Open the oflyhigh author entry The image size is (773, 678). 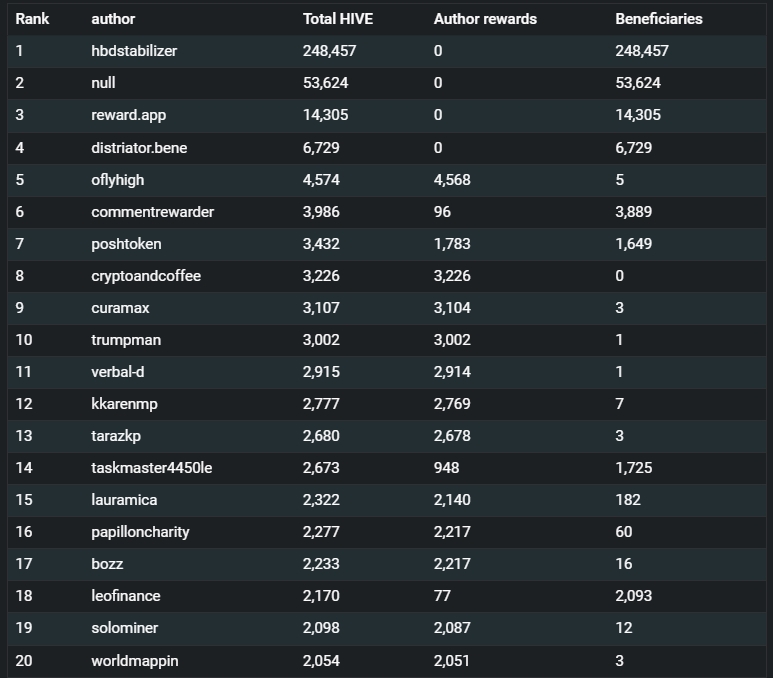[118, 179]
